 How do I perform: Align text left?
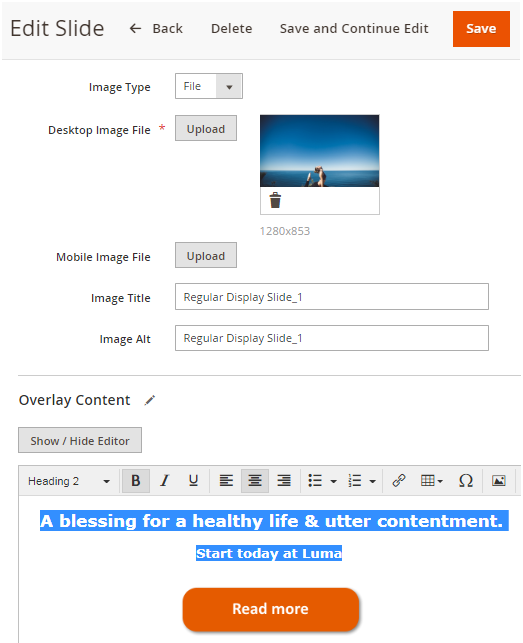226,481
